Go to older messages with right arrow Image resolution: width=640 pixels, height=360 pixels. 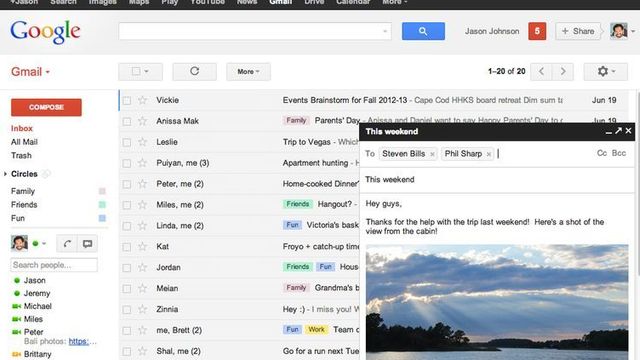563,71
